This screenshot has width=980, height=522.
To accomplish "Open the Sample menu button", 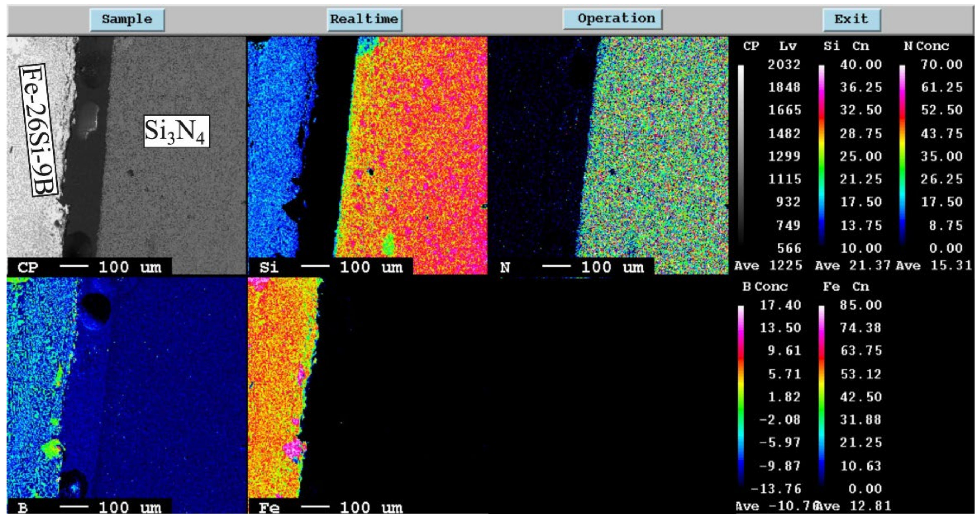I will coord(127,20).
